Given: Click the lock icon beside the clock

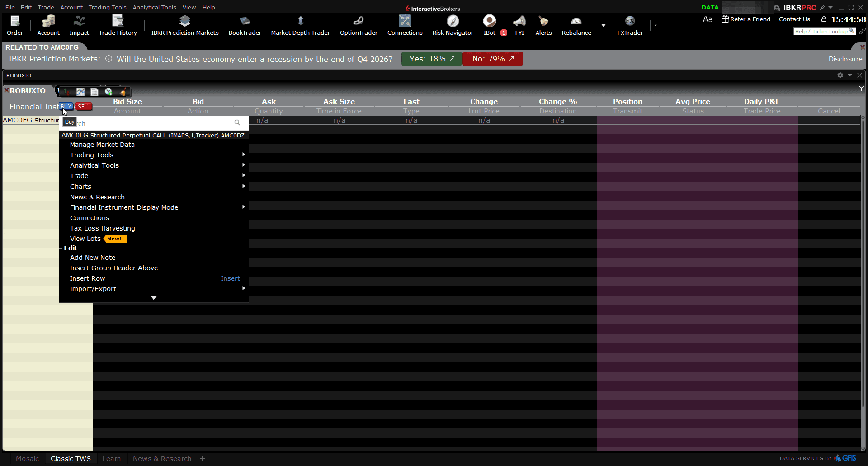Looking at the screenshot, I should (824, 19).
